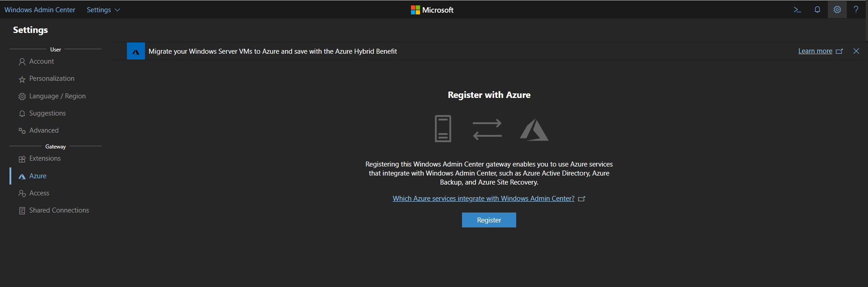Click the Register button
868x287 pixels.
tap(489, 220)
